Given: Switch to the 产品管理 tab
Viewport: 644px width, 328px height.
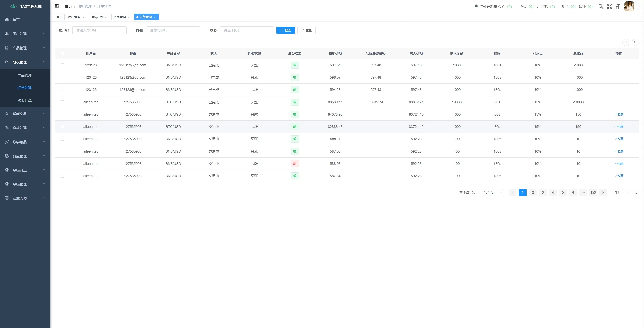Looking at the screenshot, I should coord(120,17).
